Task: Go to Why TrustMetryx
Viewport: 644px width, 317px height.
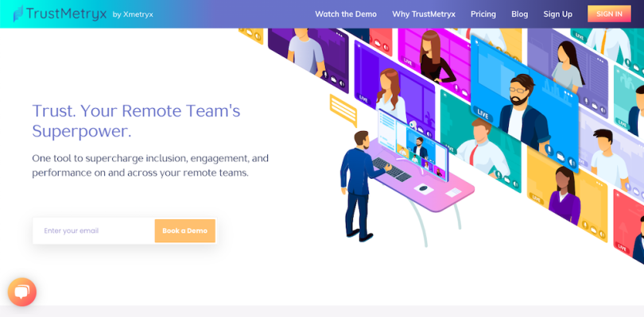Action: click(x=424, y=14)
